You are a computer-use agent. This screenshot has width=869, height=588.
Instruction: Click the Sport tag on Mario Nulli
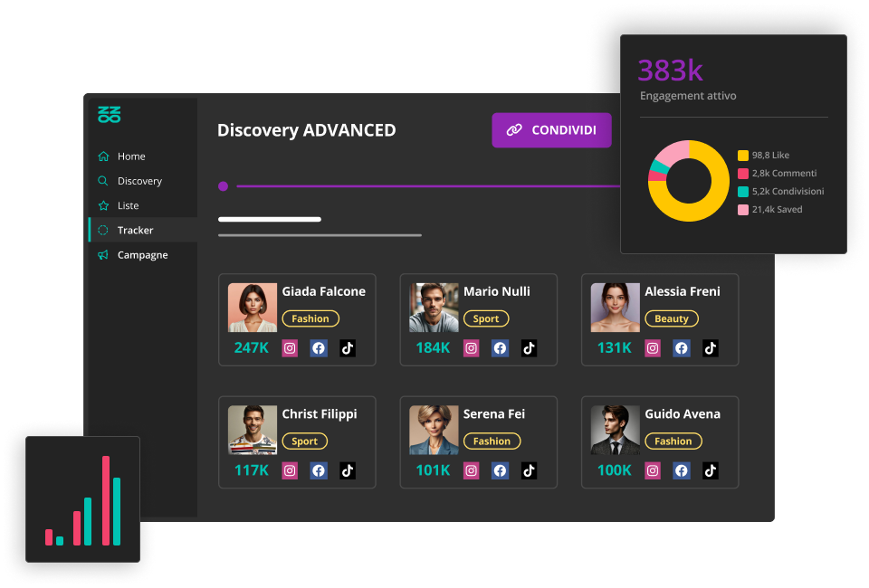[x=486, y=319]
